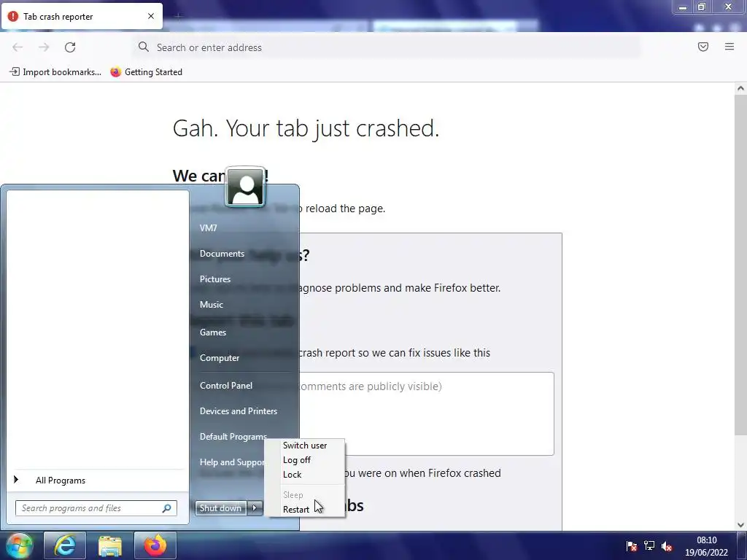Viewport: 747px width, 560px height.
Task: Reload the page with the refresh icon
Action: tap(70, 47)
